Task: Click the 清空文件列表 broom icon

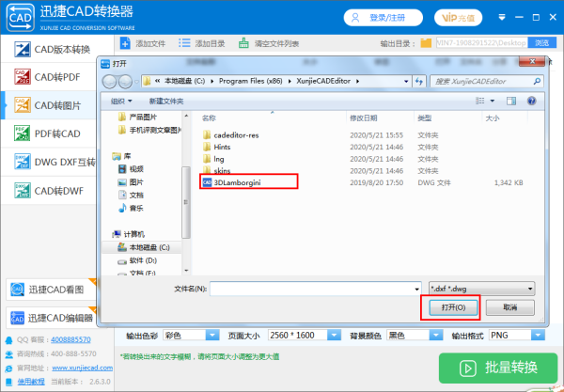Action: coord(243,43)
